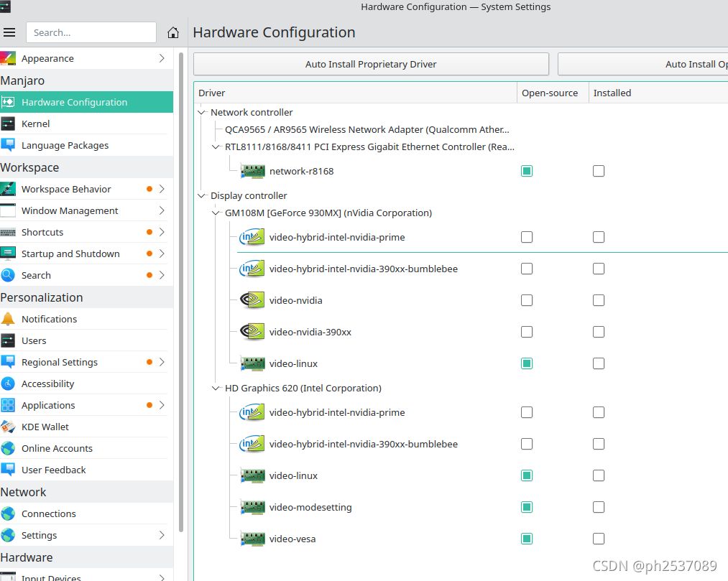Select the QCA9565 / AR9565 Wireless Adapter row
Viewport: 728px width, 581px height.
click(x=367, y=129)
